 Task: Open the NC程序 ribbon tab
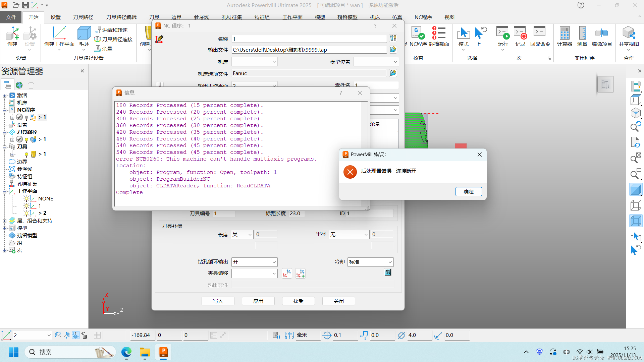click(423, 17)
